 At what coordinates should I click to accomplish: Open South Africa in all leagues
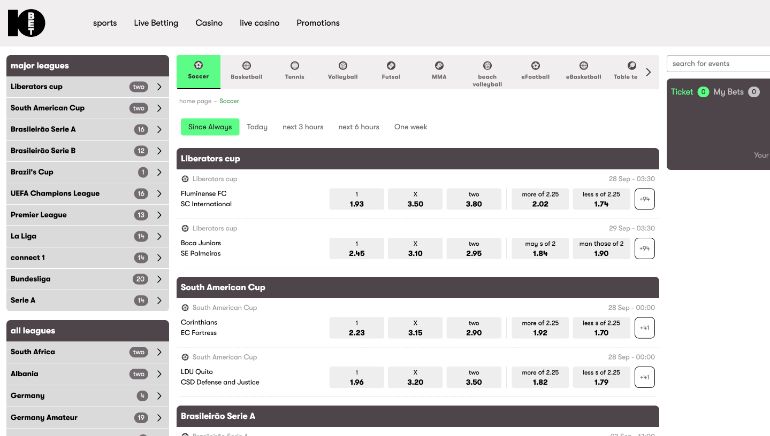coord(87,352)
